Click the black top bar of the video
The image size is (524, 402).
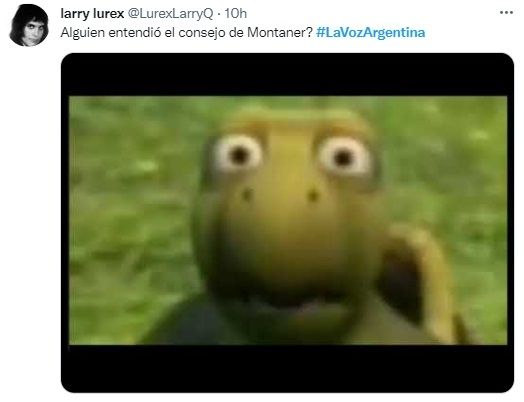point(287,75)
